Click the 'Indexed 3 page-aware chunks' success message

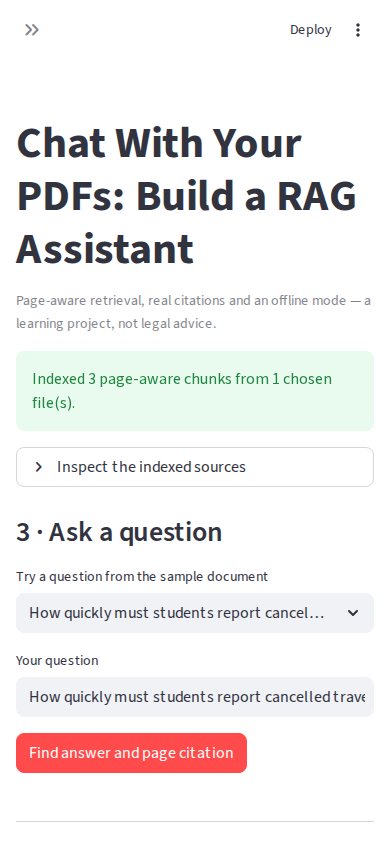click(x=195, y=391)
